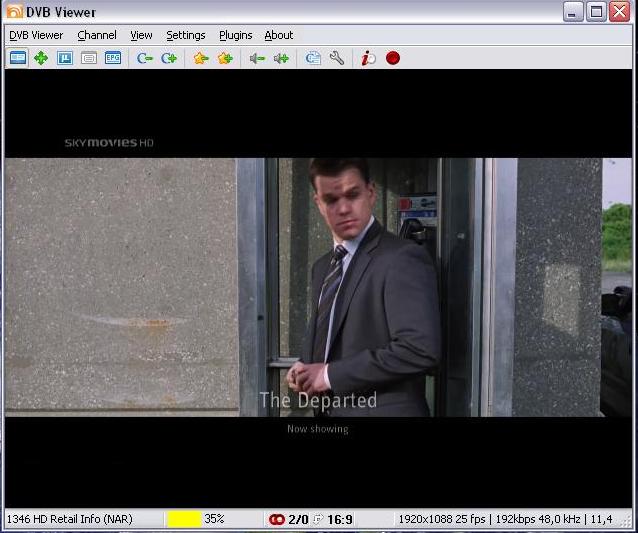Open the DVB Viewer menu
The height and width of the screenshot is (533, 638).
[36, 35]
